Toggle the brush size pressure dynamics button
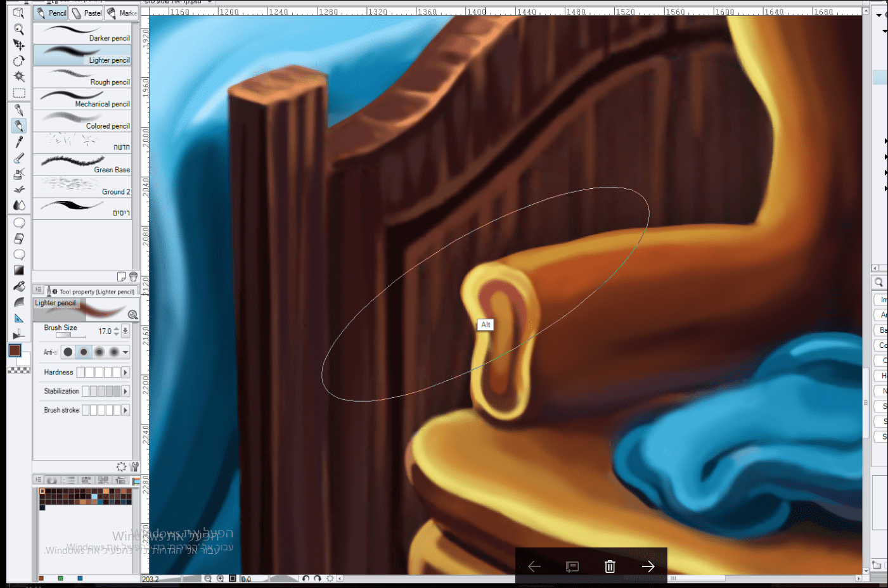888x588 pixels. tap(125, 331)
